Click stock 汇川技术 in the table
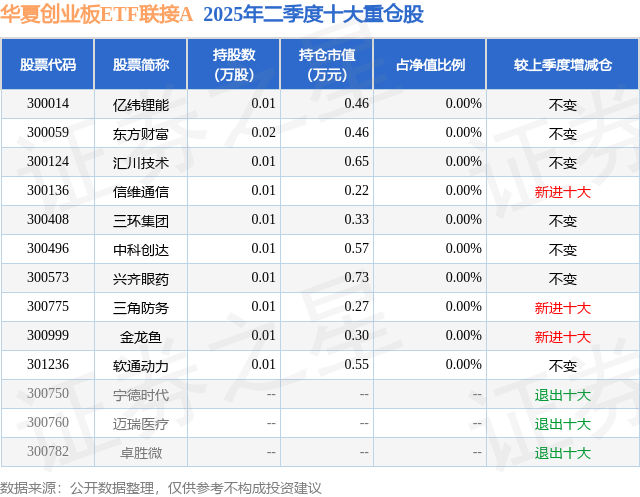 (x=141, y=162)
